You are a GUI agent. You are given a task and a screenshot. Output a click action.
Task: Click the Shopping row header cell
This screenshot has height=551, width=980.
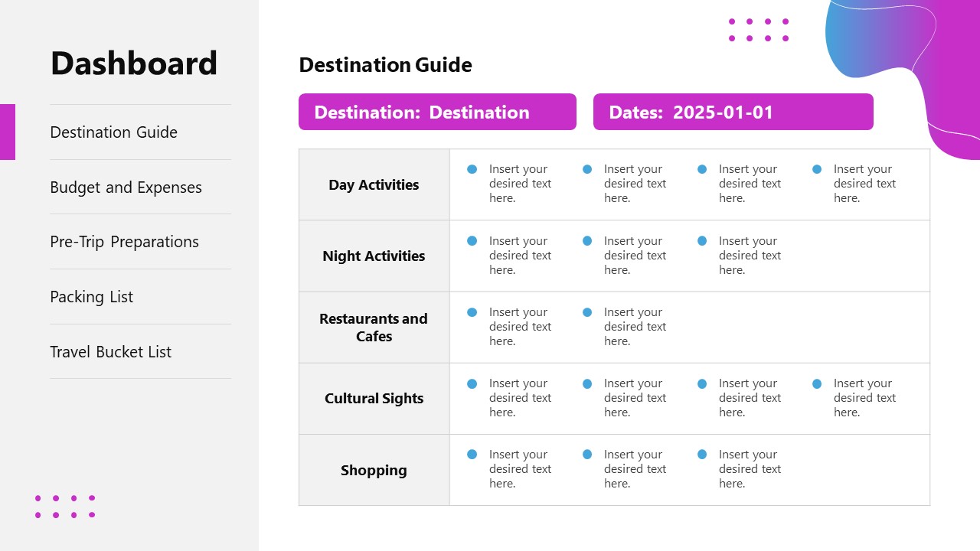[x=374, y=471]
